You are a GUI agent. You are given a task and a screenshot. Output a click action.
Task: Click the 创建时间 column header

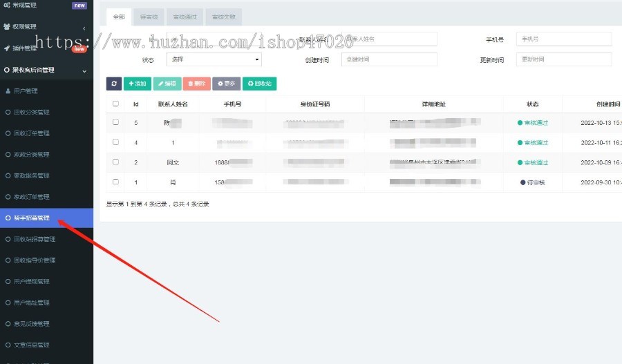[x=608, y=104]
